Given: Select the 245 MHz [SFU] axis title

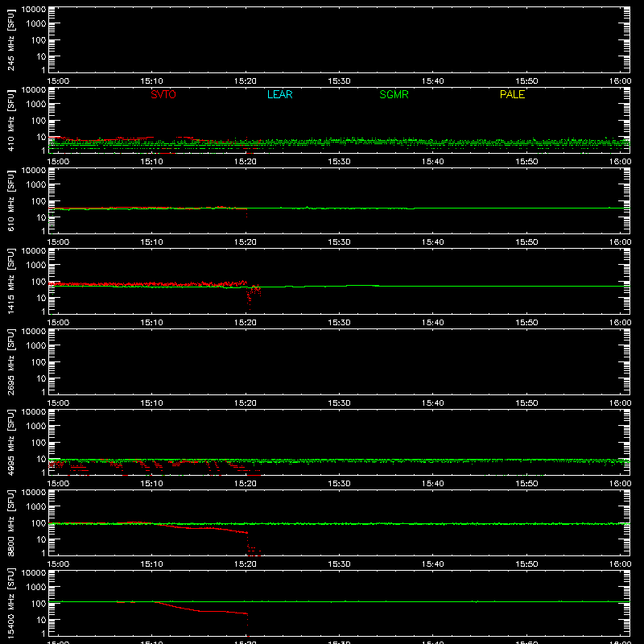Looking at the screenshot, I should (10, 39).
